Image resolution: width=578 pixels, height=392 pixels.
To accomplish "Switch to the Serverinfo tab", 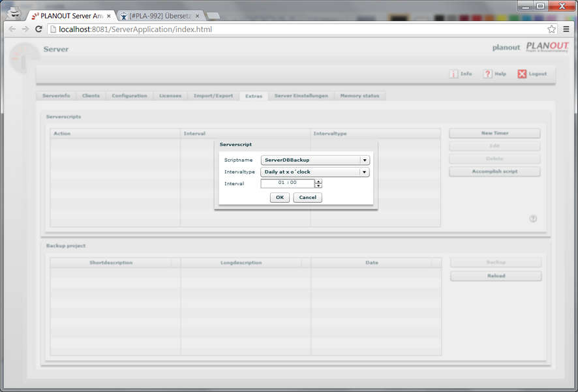I will point(56,96).
